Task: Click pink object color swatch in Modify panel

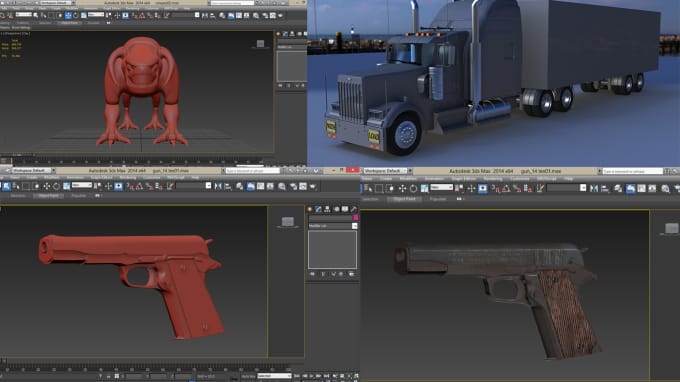Action: pos(356,217)
